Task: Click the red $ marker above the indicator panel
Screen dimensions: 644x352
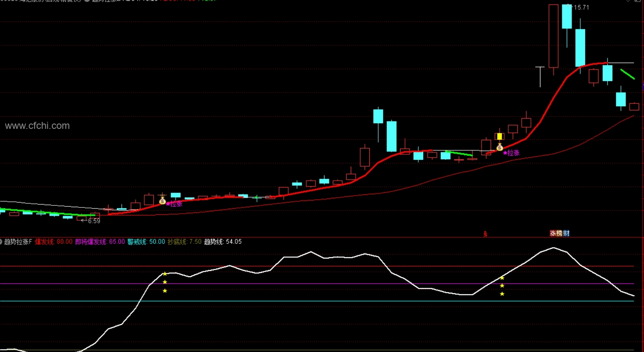Action: [485, 234]
